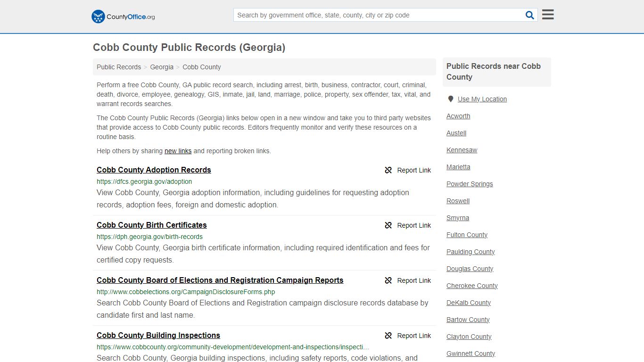Go to Georgia breadcrumb

click(x=162, y=67)
